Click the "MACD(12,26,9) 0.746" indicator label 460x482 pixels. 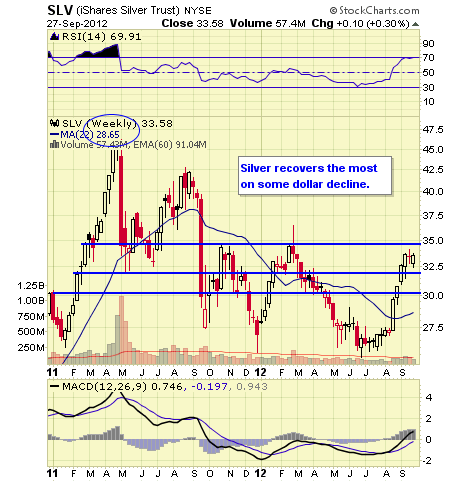[x=122, y=387]
